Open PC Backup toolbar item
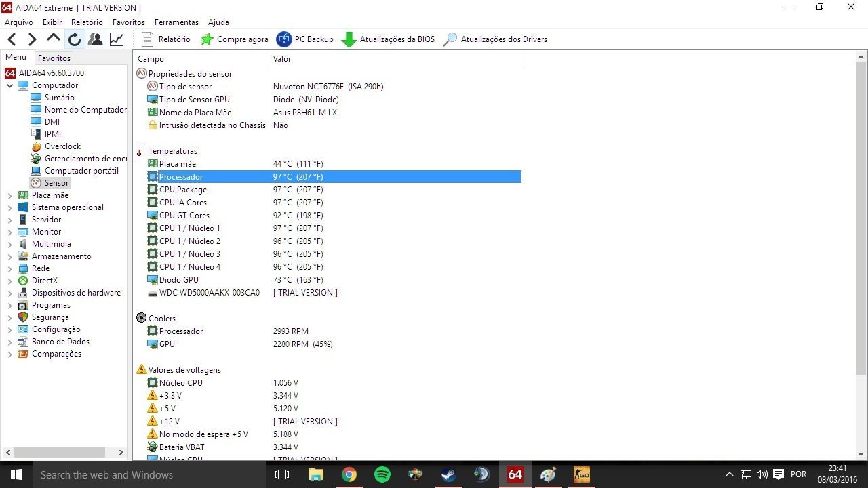The width and height of the screenshot is (868, 488). (305, 39)
